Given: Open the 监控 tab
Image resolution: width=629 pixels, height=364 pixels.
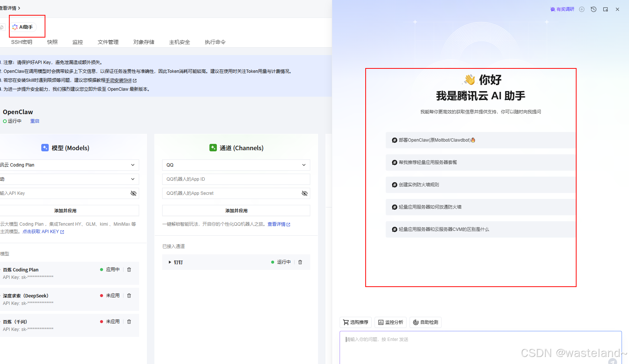Looking at the screenshot, I should (78, 42).
